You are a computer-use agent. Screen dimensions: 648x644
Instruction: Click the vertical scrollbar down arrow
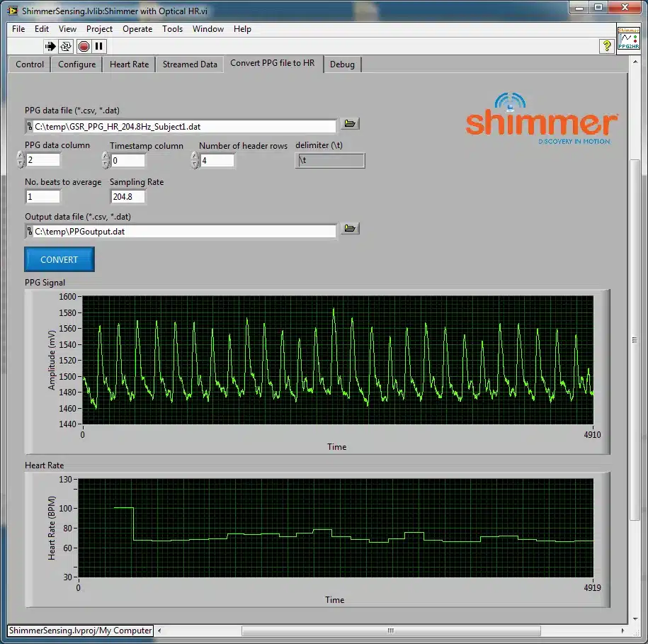point(635,618)
